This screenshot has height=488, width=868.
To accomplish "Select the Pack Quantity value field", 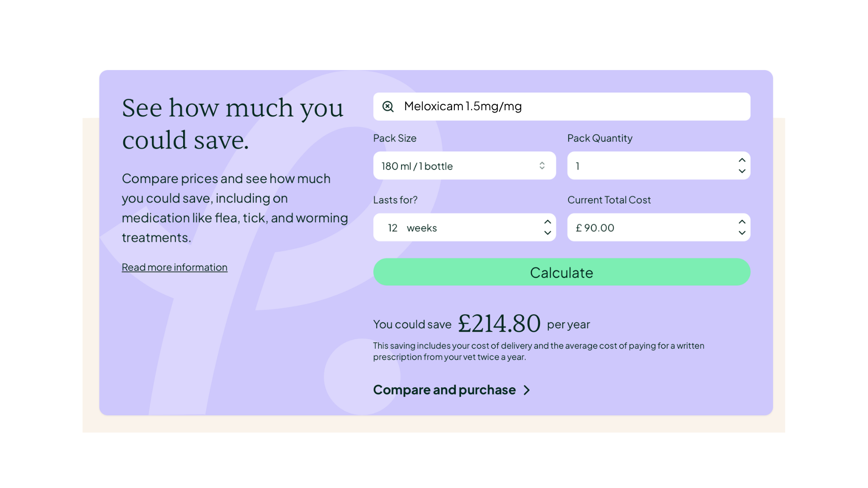I will [x=633, y=165].
